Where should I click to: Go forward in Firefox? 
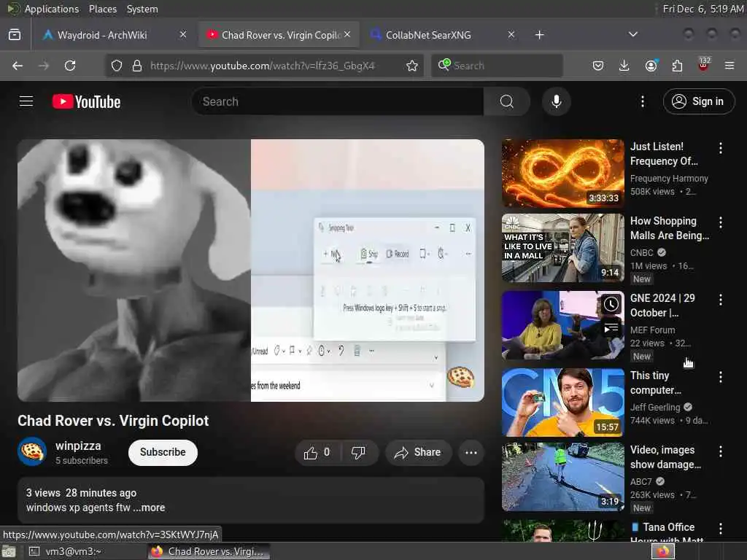point(44,66)
